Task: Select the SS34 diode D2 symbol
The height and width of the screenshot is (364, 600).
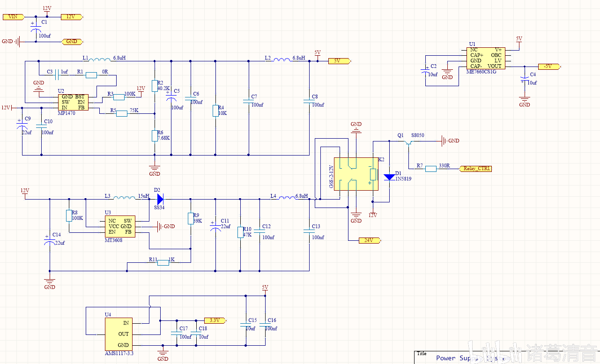Action: (x=160, y=198)
